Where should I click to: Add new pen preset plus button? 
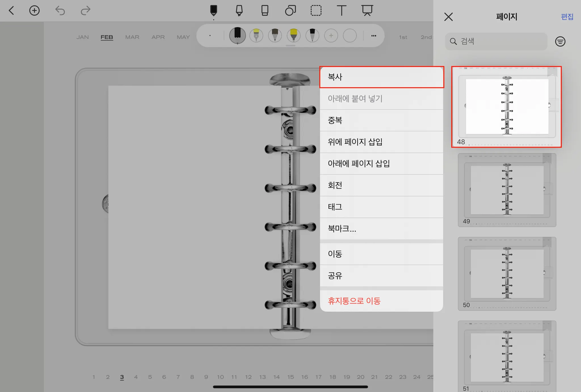point(331,36)
